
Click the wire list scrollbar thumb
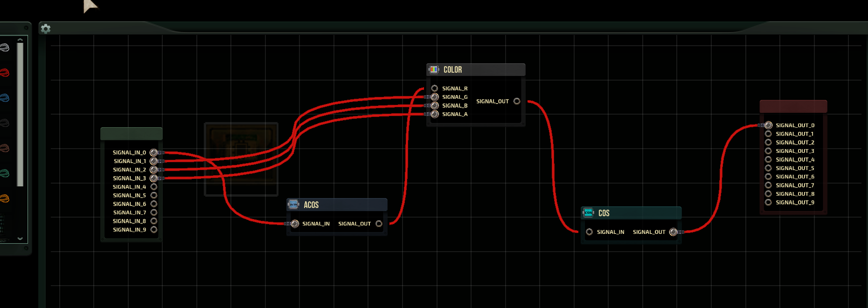click(x=20, y=115)
